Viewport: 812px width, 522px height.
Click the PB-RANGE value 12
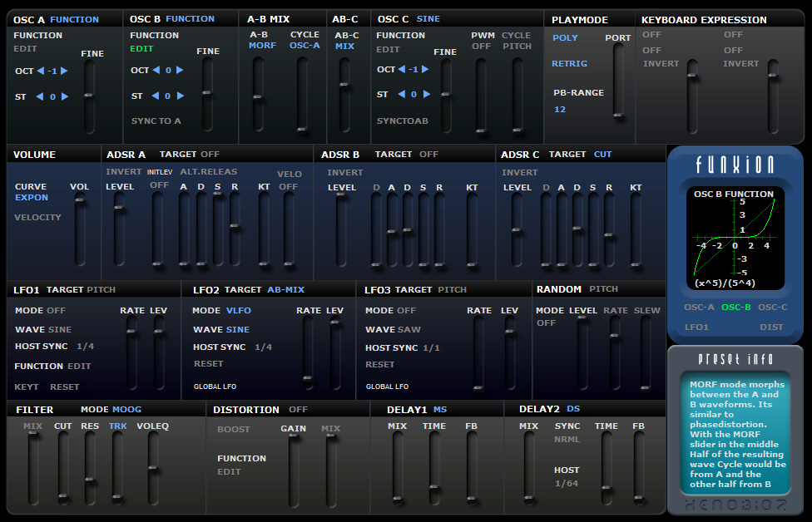coord(560,109)
